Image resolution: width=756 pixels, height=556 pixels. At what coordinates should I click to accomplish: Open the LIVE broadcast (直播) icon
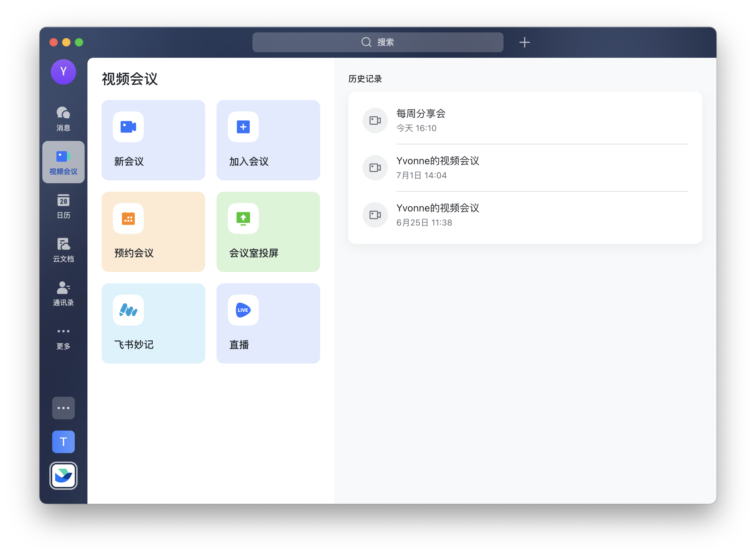coord(243,310)
